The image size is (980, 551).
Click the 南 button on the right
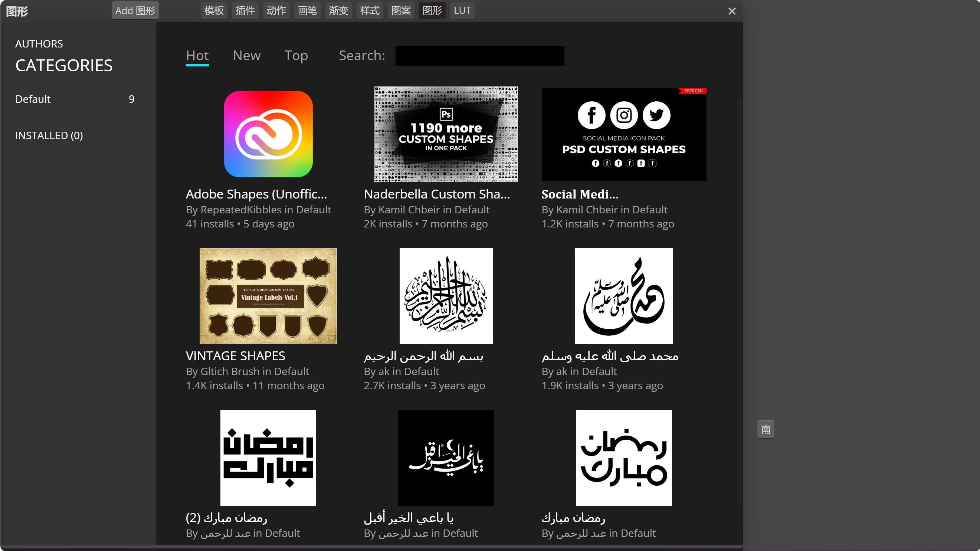coord(766,429)
